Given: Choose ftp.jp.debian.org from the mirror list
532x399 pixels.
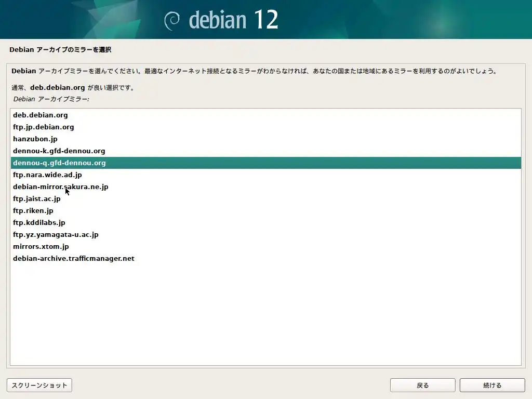Looking at the screenshot, I should (265, 127).
